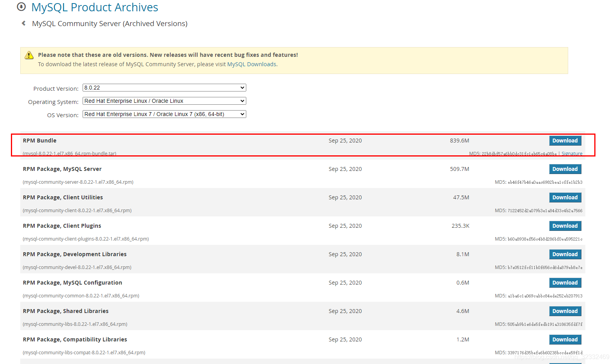Click the 509.7M size value

tap(459, 169)
